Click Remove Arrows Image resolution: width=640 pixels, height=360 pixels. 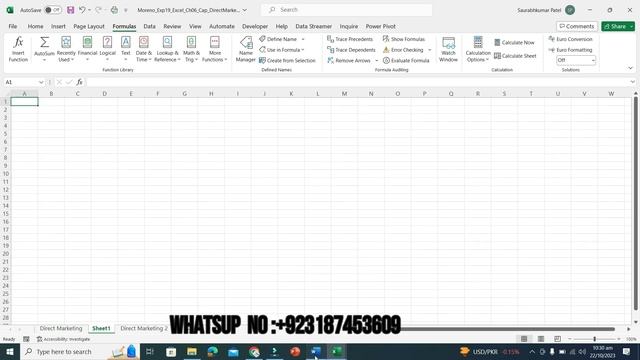tap(349, 60)
